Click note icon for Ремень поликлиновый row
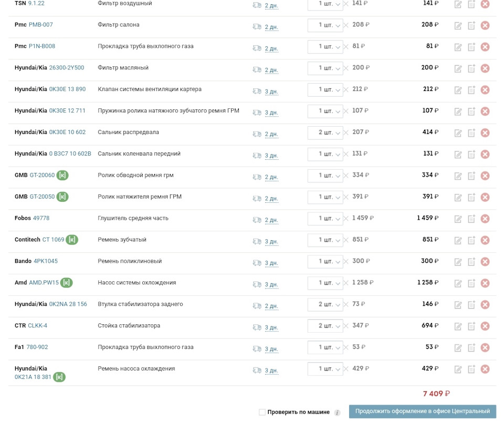The width and height of the screenshot is (504, 421). 471,262
